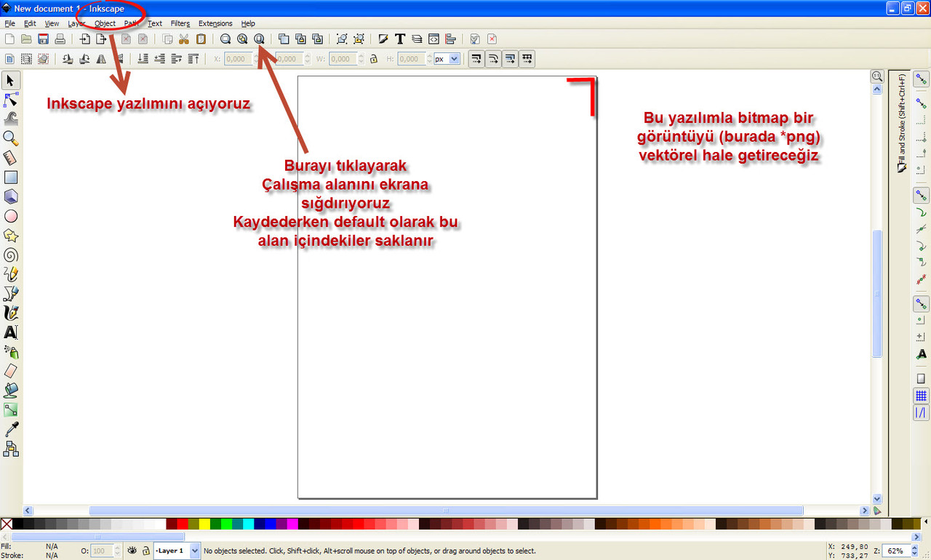931x560 pixels.
Task: Open Document Properties toolbar icon
Action: (x=492, y=39)
